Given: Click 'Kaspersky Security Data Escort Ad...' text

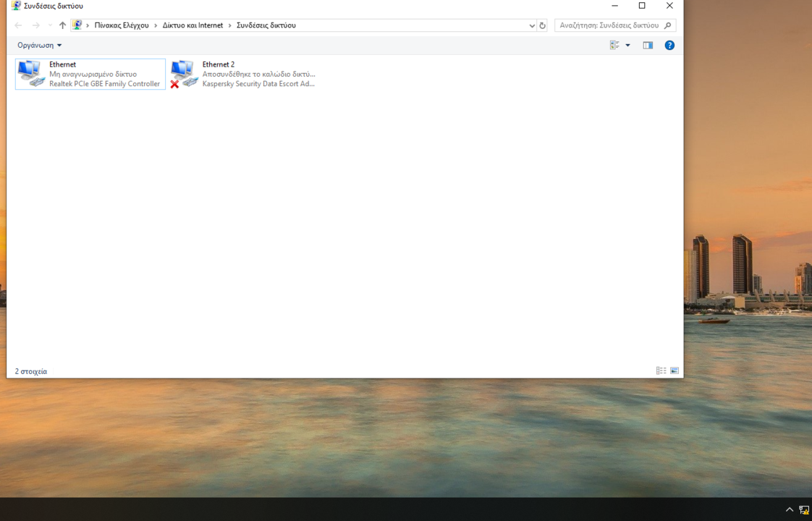Looking at the screenshot, I should (258, 83).
